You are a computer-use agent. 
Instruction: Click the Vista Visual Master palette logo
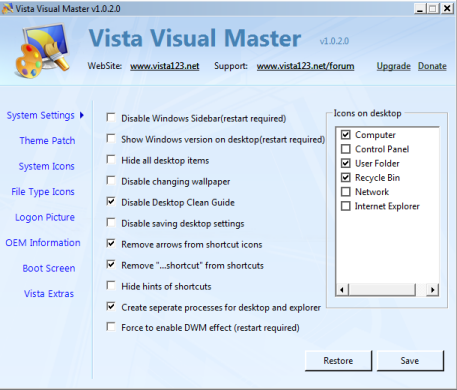click(43, 51)
